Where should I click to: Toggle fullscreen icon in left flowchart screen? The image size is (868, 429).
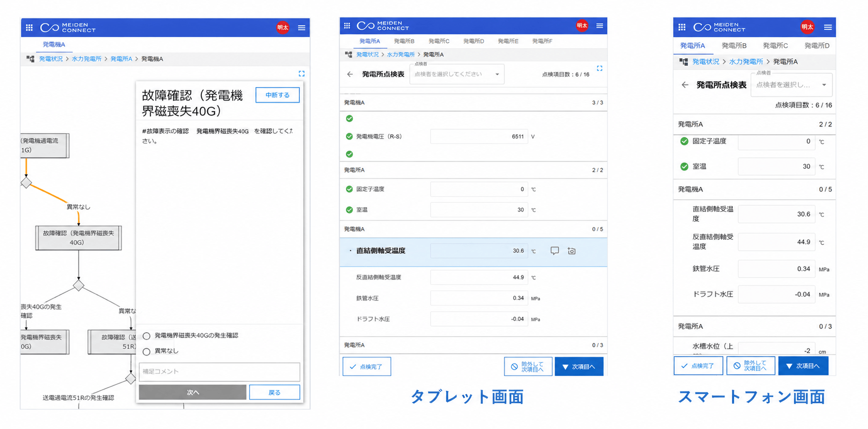point(302,73)
